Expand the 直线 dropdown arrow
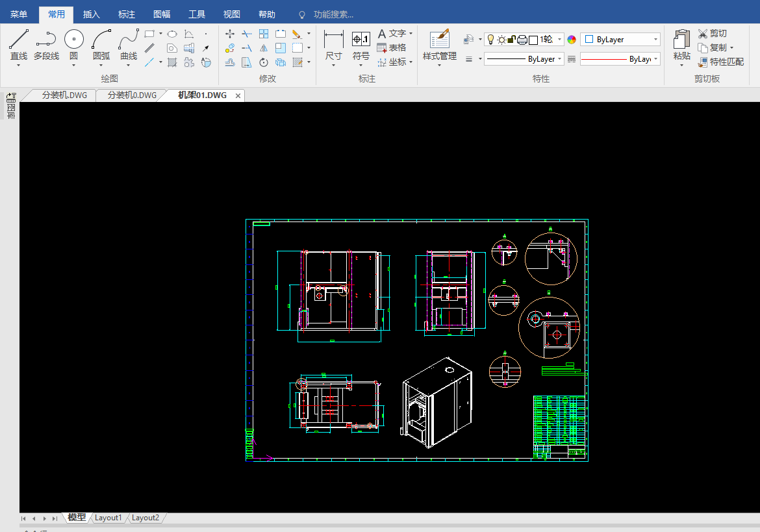760x532 pixels. 19,65
